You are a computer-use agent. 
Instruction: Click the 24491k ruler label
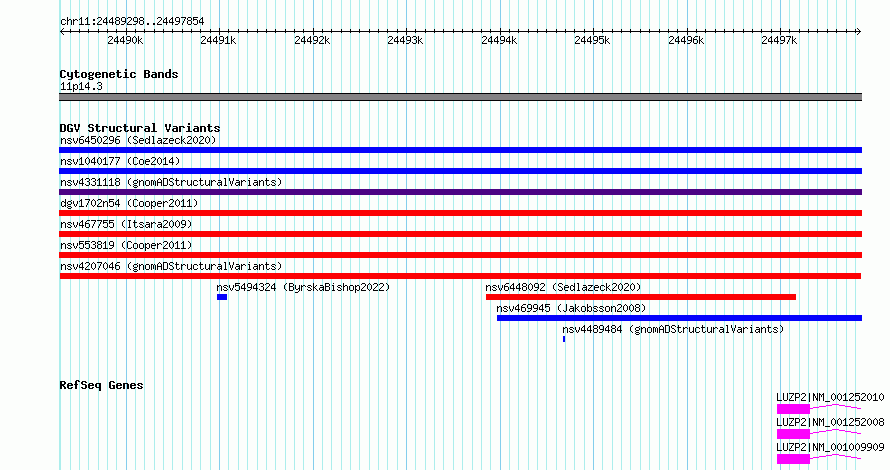point(218,40)
